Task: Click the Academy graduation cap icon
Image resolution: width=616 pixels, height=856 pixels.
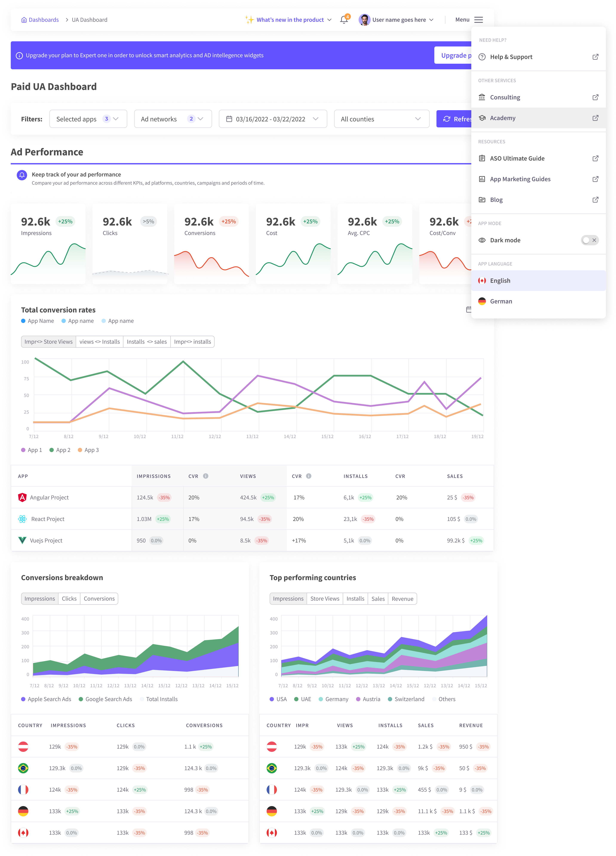Action: [x=482, y=118]
